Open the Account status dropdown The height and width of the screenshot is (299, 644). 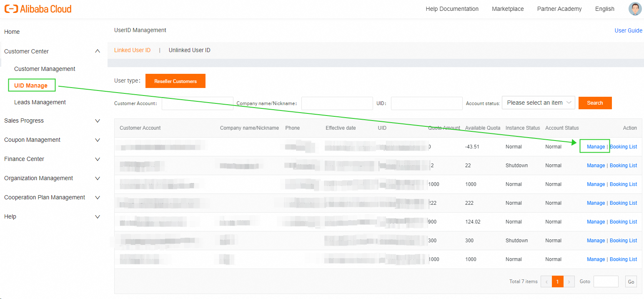[x=539, y=103]
